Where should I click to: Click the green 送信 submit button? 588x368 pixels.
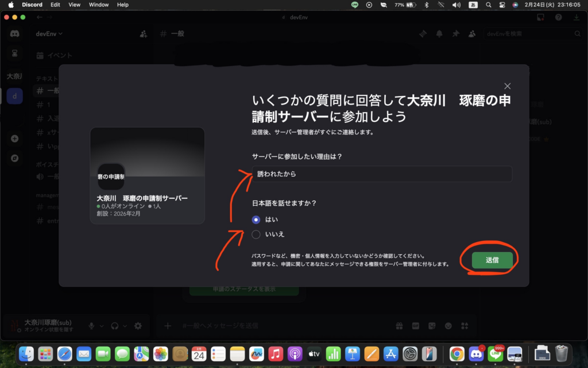492,260
